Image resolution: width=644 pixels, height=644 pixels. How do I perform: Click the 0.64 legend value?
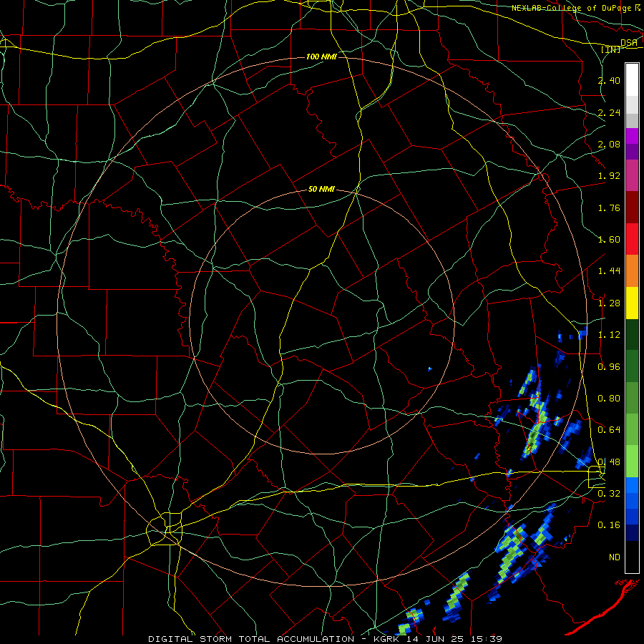[609, 430]
